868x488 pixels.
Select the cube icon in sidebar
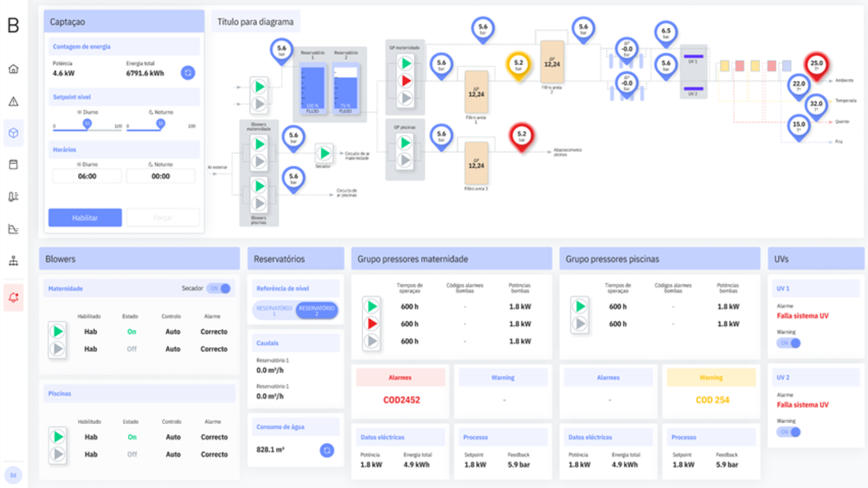coord(14,133)
